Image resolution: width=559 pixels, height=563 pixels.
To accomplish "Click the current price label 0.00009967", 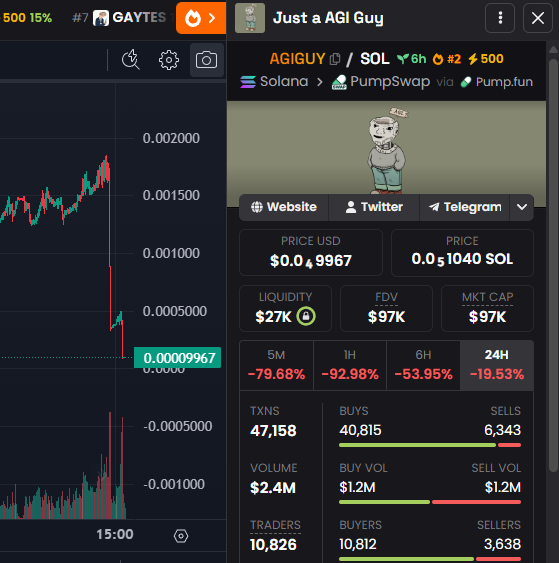I will point(177,358).
